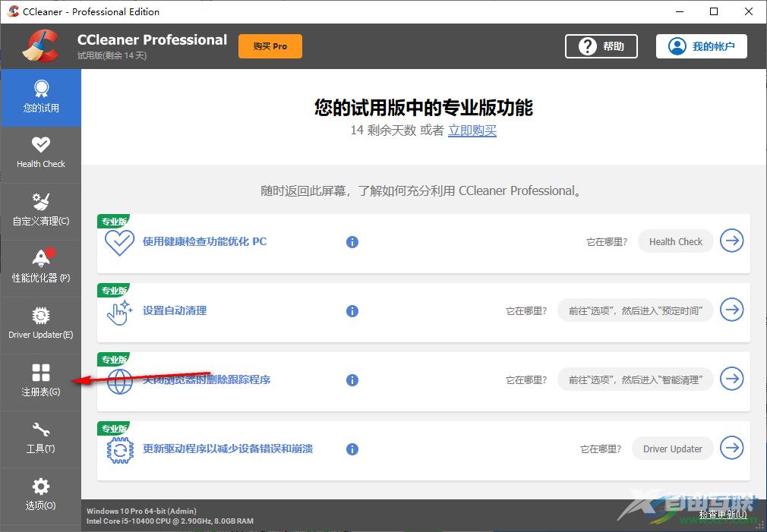Click the CCleaner brush logo
767x532 pixels.
click(42, 46)
